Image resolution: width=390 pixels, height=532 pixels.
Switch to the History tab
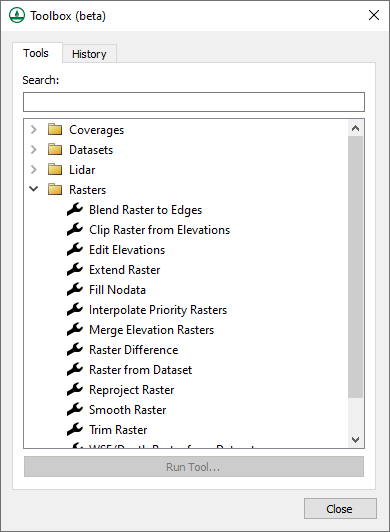coord(89,54)
